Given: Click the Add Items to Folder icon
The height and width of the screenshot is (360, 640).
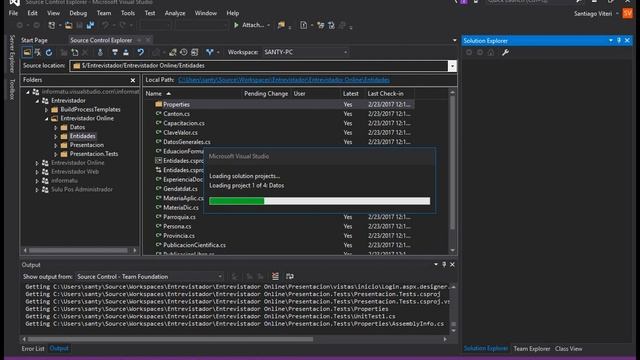Looking at the screenshot, I should 75,52.
